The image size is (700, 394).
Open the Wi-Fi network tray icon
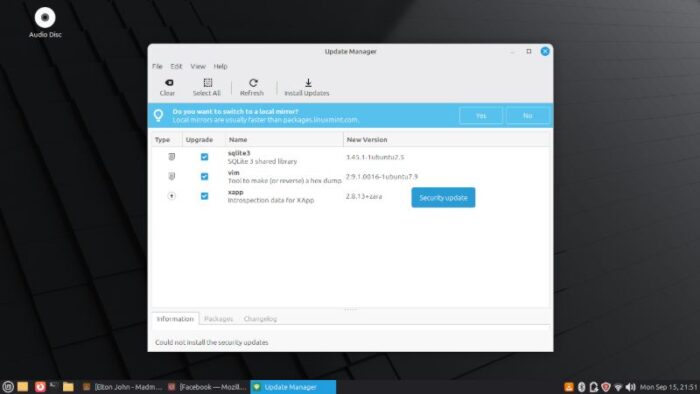tap(618, 387)
